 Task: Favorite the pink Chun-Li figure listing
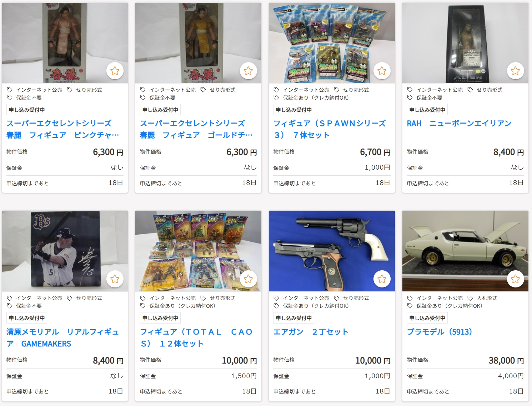click(115, 71)
